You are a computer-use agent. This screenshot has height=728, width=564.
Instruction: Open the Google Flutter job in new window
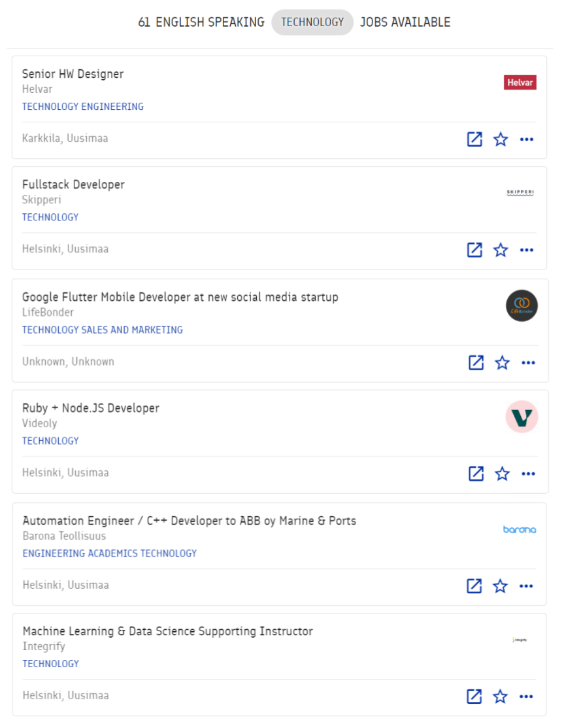click(x=476, y=362)
